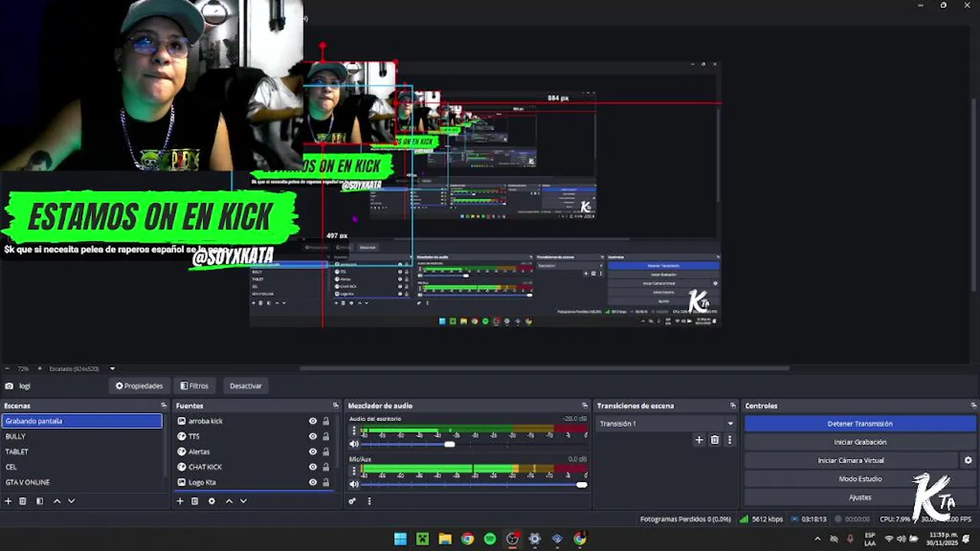Click the Desactivar button

[x=246, y=386]
